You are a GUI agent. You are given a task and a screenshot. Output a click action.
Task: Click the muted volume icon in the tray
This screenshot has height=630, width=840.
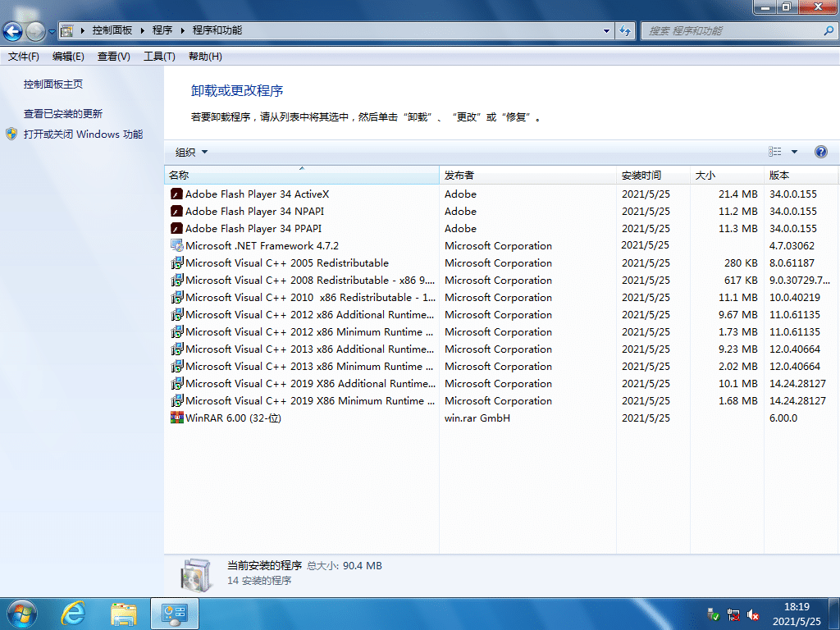click(x=752, y=614)
